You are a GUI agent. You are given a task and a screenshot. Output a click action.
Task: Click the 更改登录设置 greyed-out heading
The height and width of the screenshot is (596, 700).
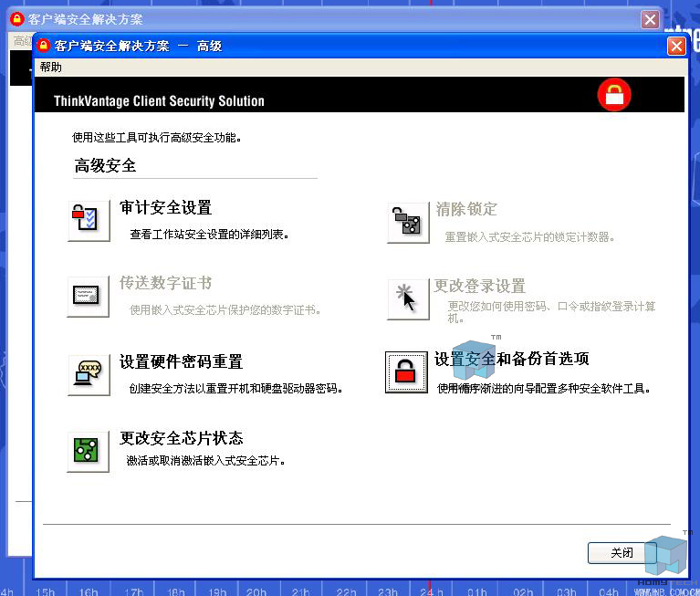point(480,286)
